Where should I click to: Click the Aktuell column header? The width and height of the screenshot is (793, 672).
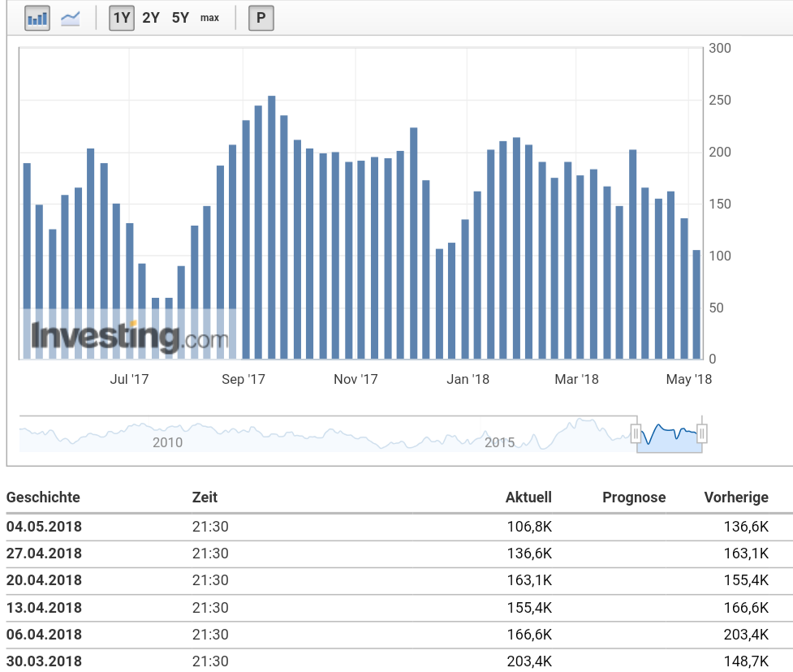tap(528, 498)
